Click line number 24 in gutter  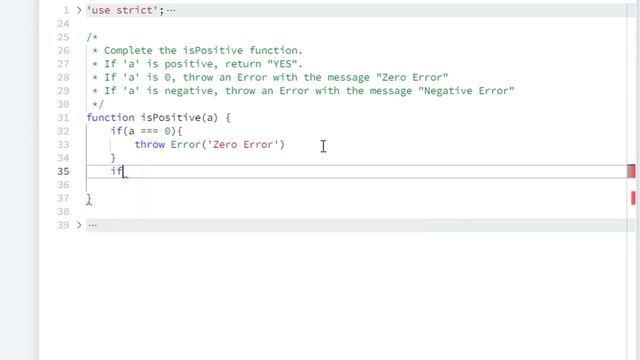pos(63,24)
